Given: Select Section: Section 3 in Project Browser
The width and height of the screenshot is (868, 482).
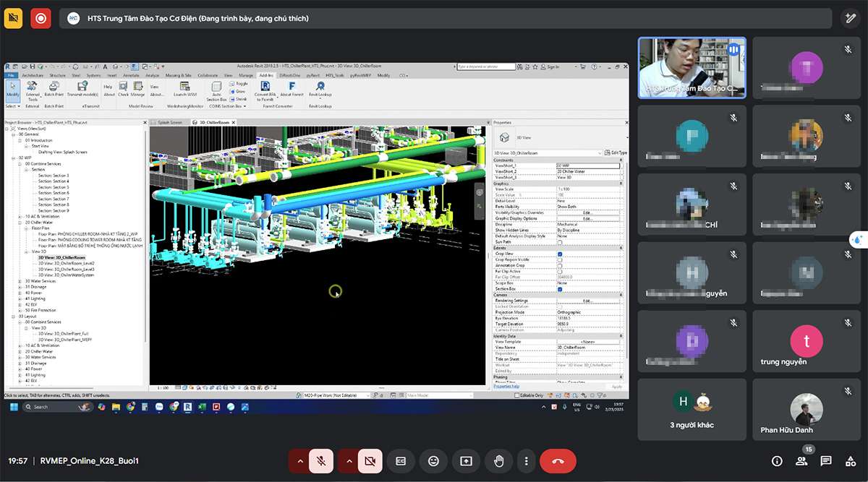Looking at the screenshot, I should tap(54, 176).
